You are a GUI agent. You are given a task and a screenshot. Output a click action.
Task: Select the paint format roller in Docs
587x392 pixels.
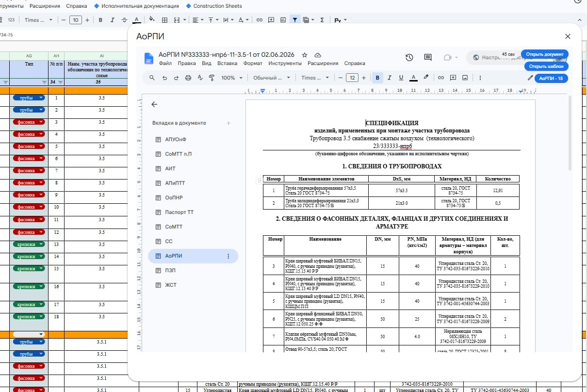coord(212,78)
